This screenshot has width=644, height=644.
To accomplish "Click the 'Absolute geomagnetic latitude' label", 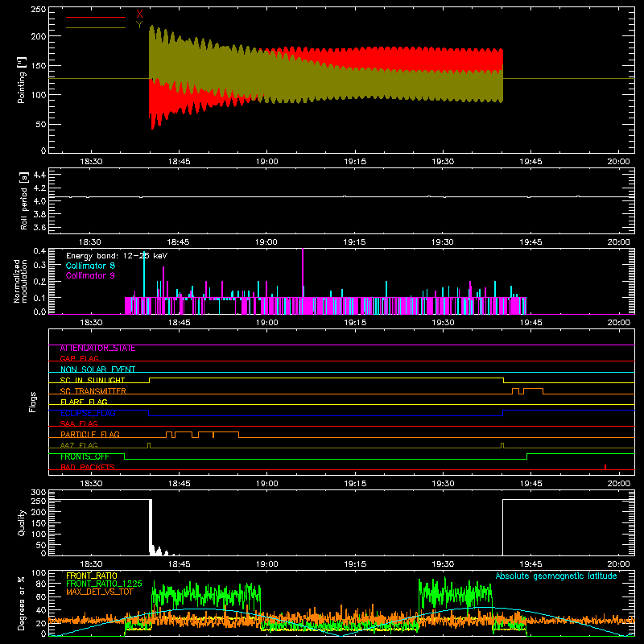I will (556, 576).
